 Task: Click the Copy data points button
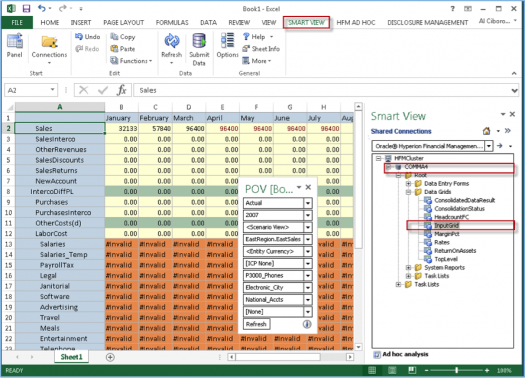tap(123, 36)
